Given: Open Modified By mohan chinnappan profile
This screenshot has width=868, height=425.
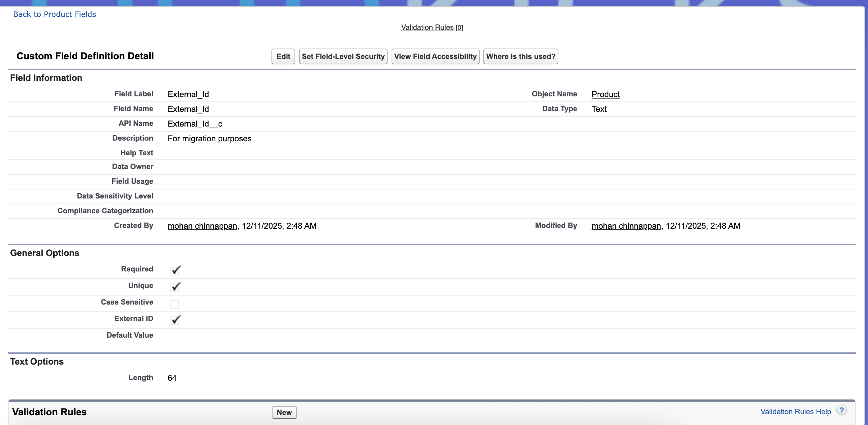Looking at the screenshot, I should tap(626, 226).
